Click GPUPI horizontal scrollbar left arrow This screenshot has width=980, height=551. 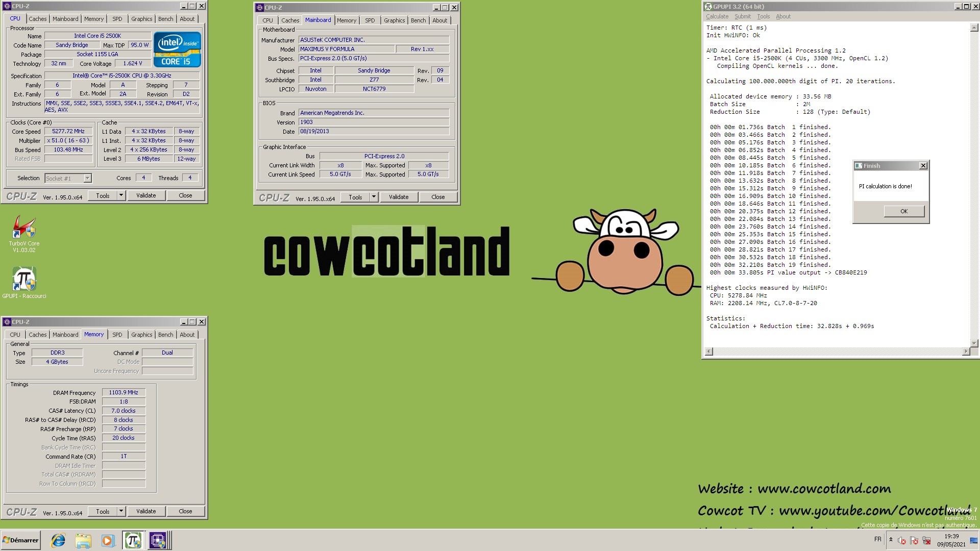coord(708,352)
